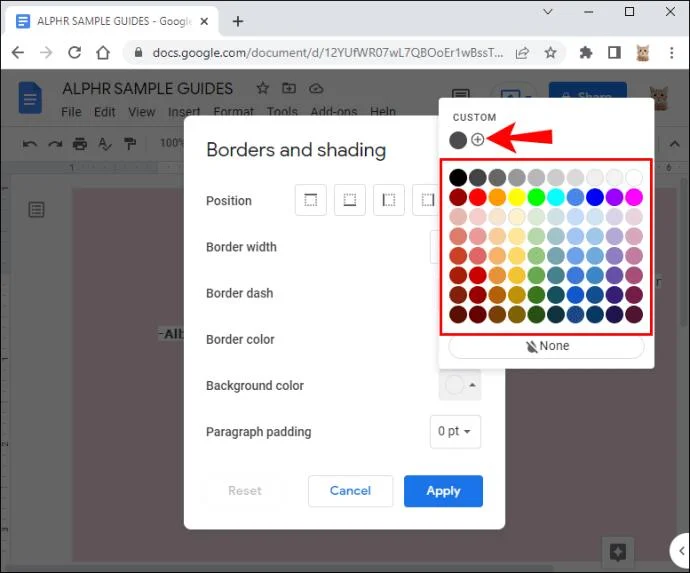The image size is (690, 573).
Task: Open the Edit menu
Action: tap(105, 112)
